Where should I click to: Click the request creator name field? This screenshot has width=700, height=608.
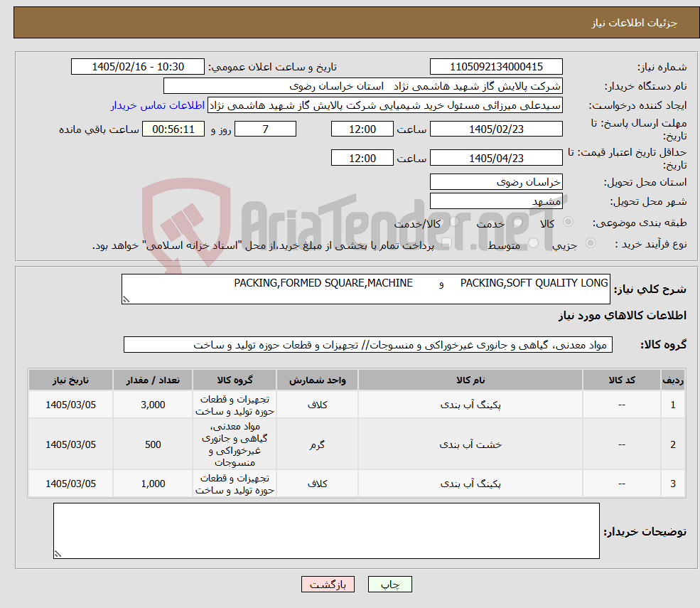click(384, 105)
